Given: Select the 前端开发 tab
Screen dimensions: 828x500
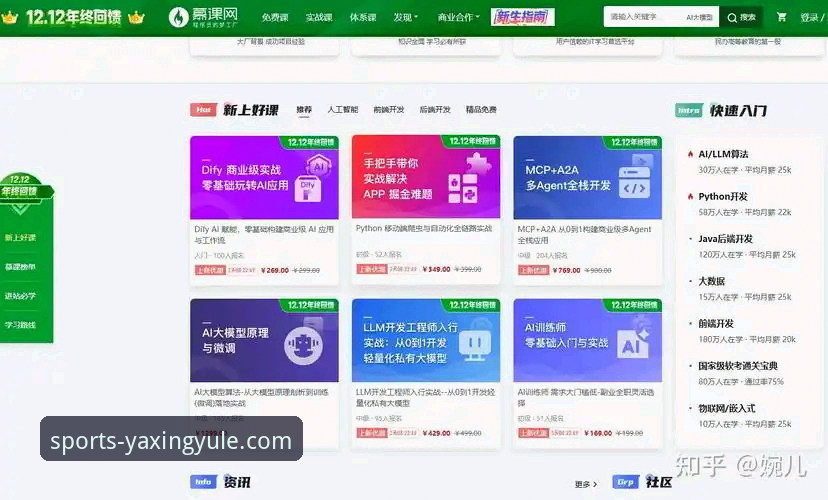Looking at the screenshot, I should pyautogui.click(x=389, y=109).
